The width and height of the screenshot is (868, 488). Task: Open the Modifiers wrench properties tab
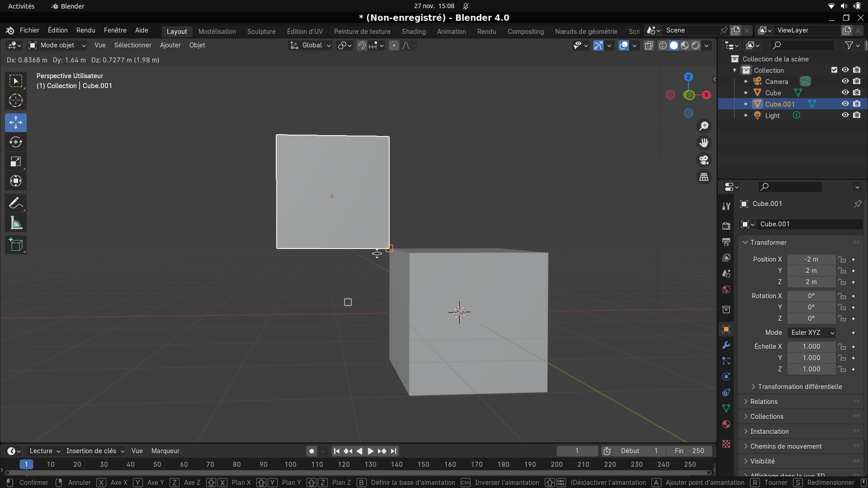pyautogui.click(x=726, y=345)
